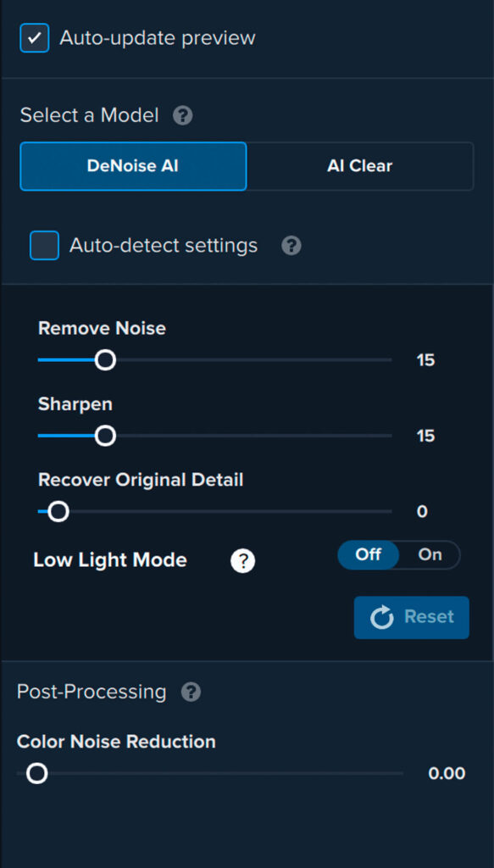Click the Remove Noise slider track midpoint
This screenshot has height=868, width=494.
click(214, 359)
